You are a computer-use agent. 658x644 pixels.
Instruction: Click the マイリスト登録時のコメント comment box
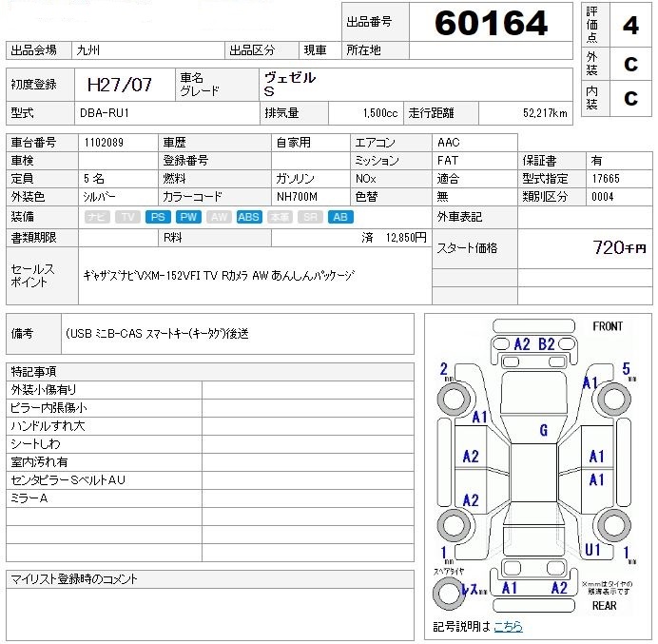pos(210,609)
